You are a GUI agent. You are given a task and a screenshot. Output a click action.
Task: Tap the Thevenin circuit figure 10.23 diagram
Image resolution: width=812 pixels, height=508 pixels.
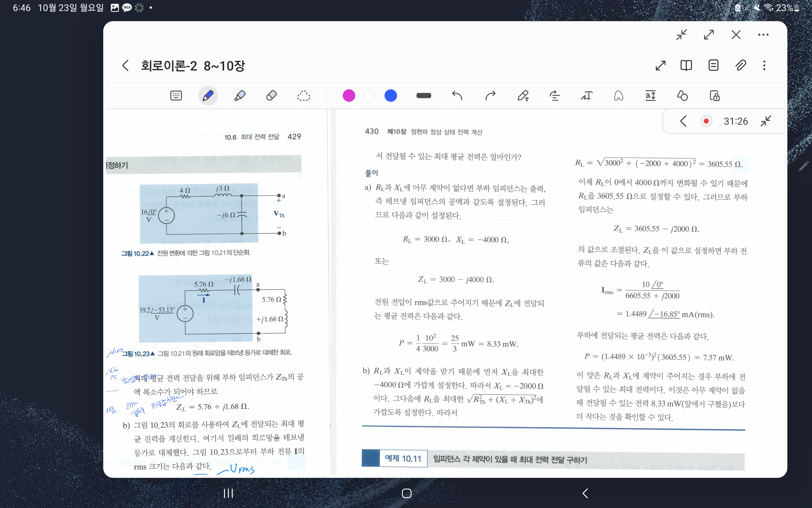pos(214,308)
